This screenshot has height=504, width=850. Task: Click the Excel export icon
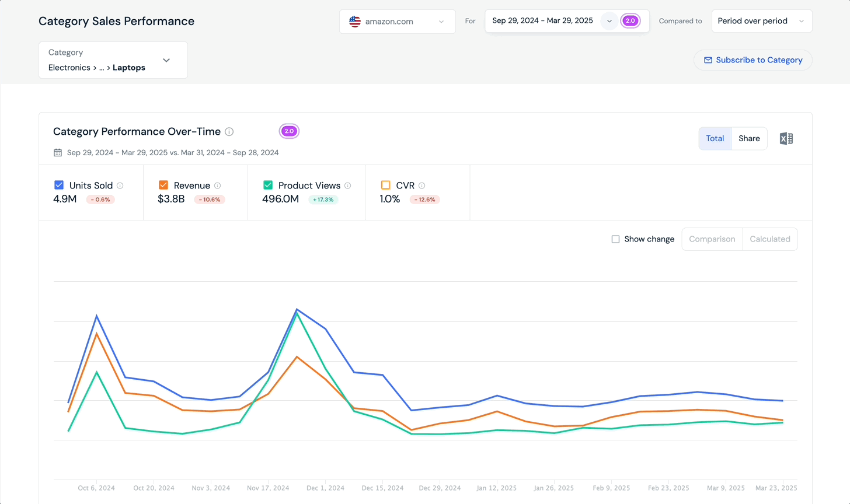tap(786, 138)
